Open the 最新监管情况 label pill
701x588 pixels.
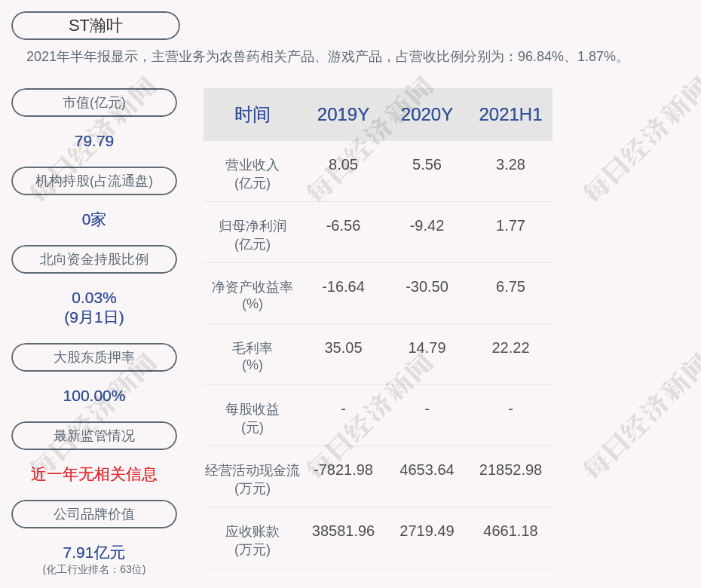94,436
